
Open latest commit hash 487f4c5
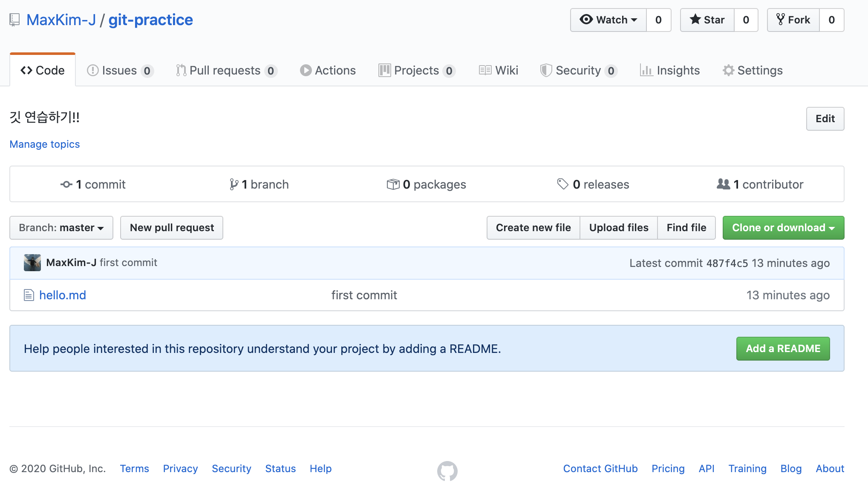tap(727, 263)
